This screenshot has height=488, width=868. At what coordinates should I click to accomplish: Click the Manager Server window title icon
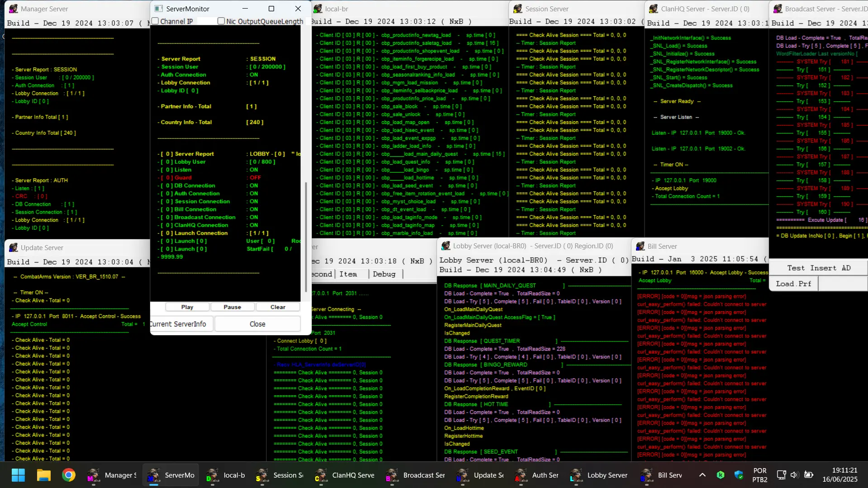(x=14, y=9)
